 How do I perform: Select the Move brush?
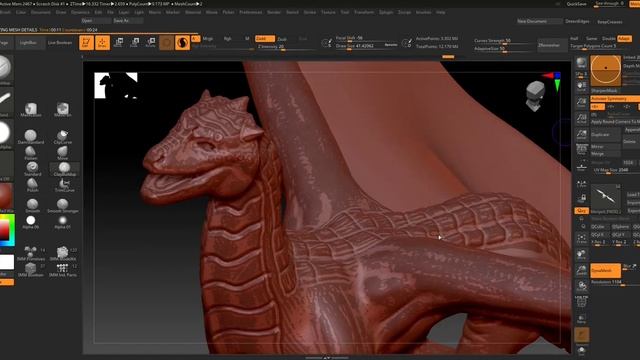[62, 153]
